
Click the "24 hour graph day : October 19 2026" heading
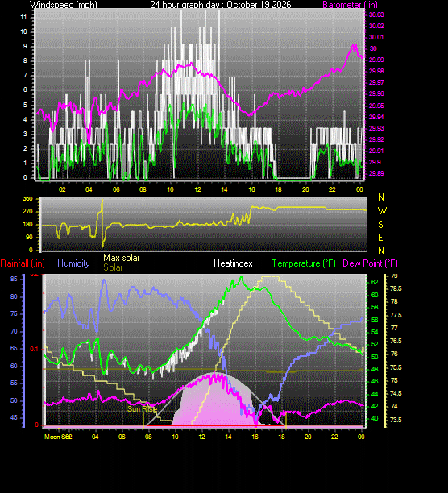tap(221, 5)
